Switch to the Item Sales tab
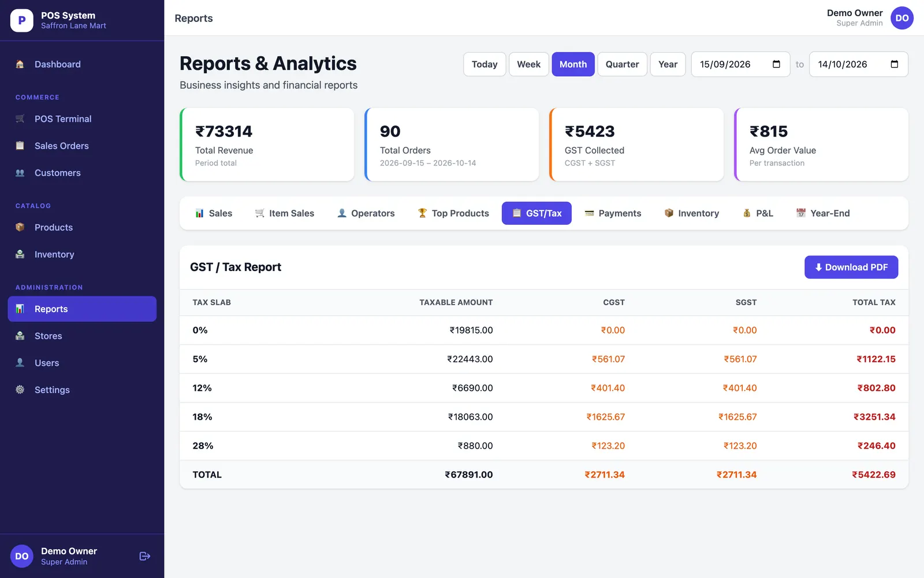Image resolution: width=924 pixels, height=578 pixels. point(285,213)
